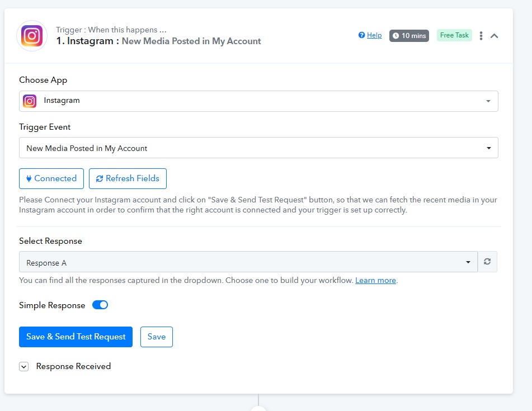The height and width of the screenshot is (411, 532).
Task: Toggle the Simple Response switch
Action: point(100,305)
